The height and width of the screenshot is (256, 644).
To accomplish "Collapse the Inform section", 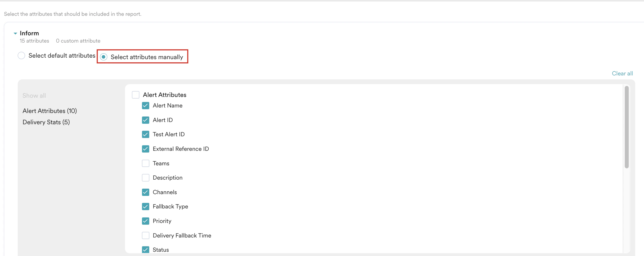I will click(15, 33).
